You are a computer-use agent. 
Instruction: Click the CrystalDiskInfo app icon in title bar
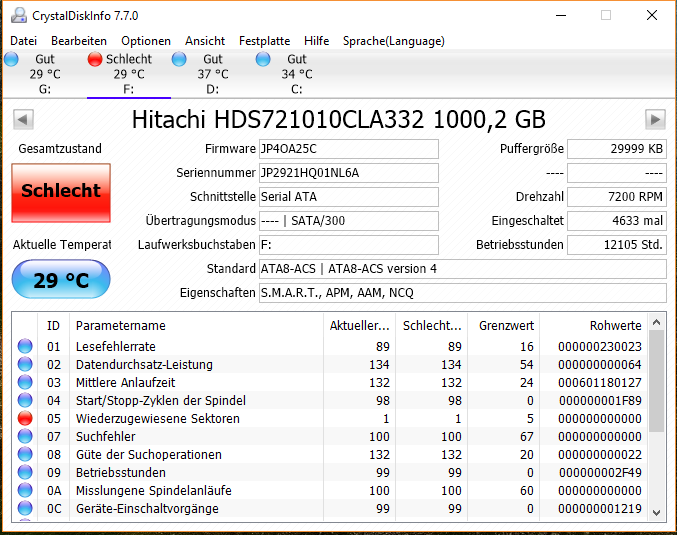[19, 16]
